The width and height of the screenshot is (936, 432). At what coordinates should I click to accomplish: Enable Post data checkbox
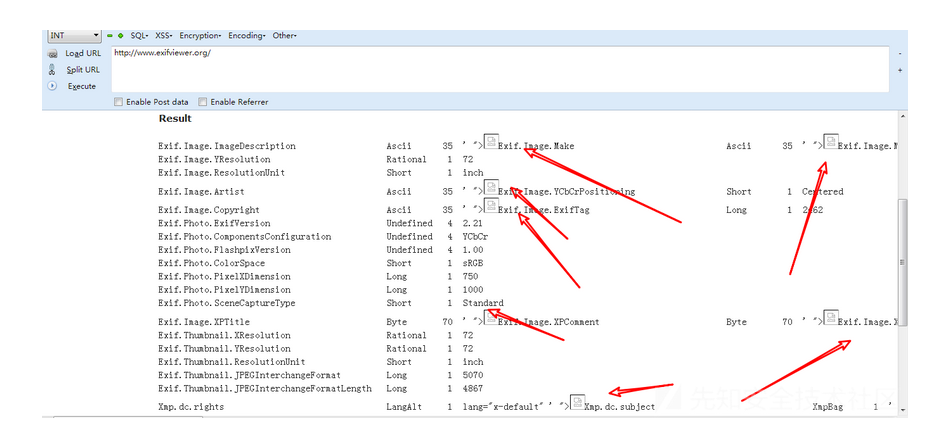click(118, 102)
